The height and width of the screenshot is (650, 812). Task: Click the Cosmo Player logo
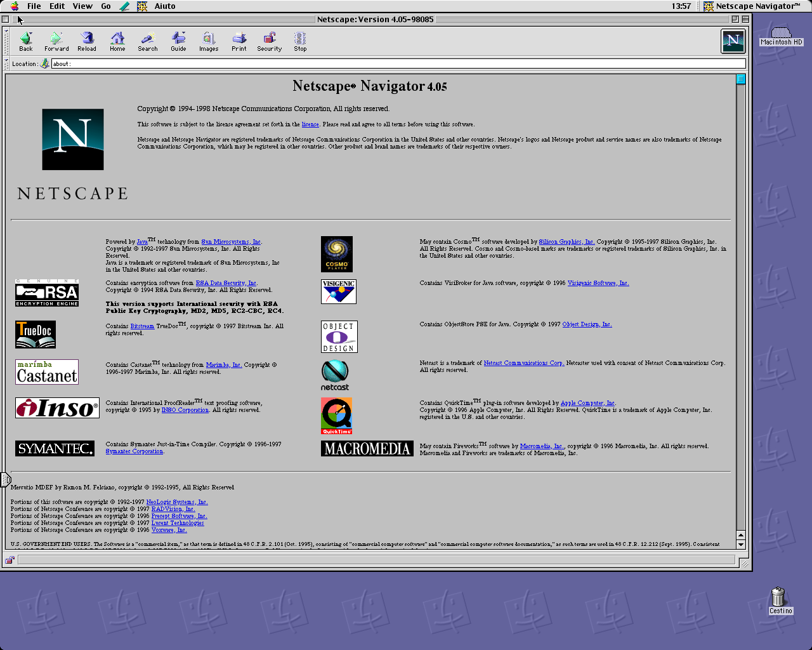click(337, 254)
